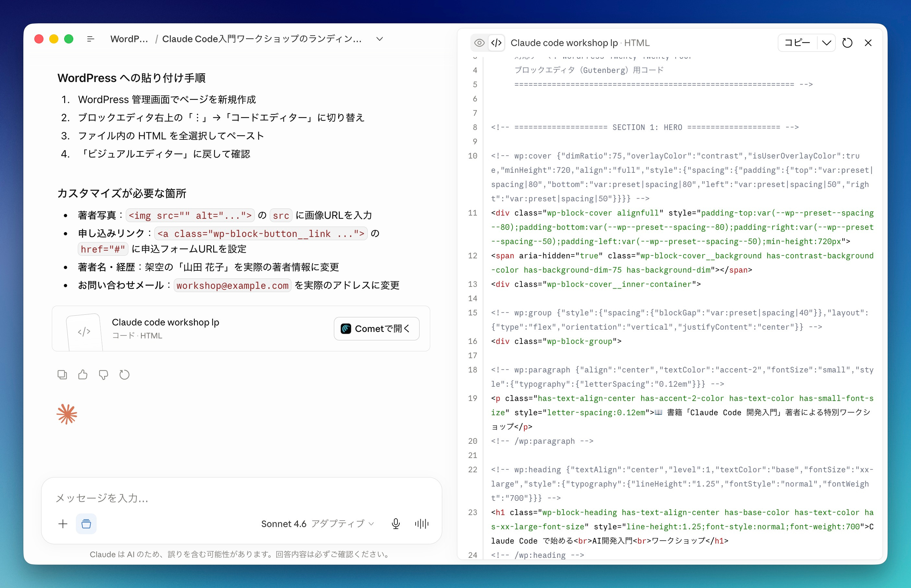
Task: Click the macOS yellow minimize button
Action: pyautogui.click(x=54, y=39)
